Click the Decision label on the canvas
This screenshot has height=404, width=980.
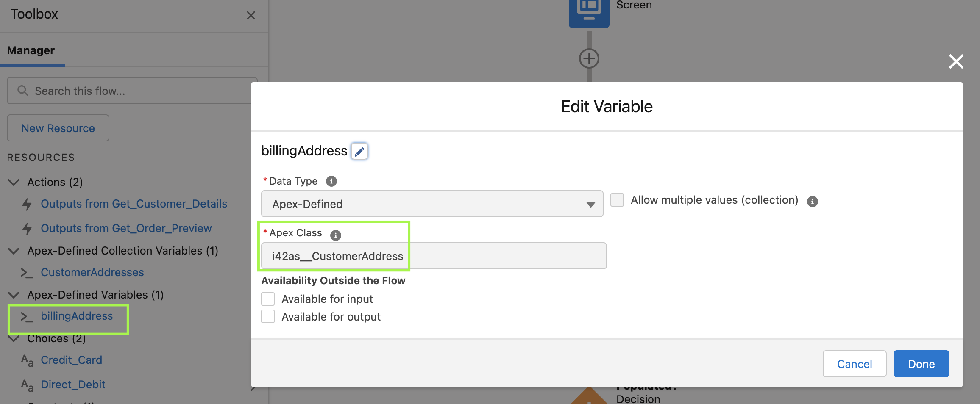coord(638,399)
